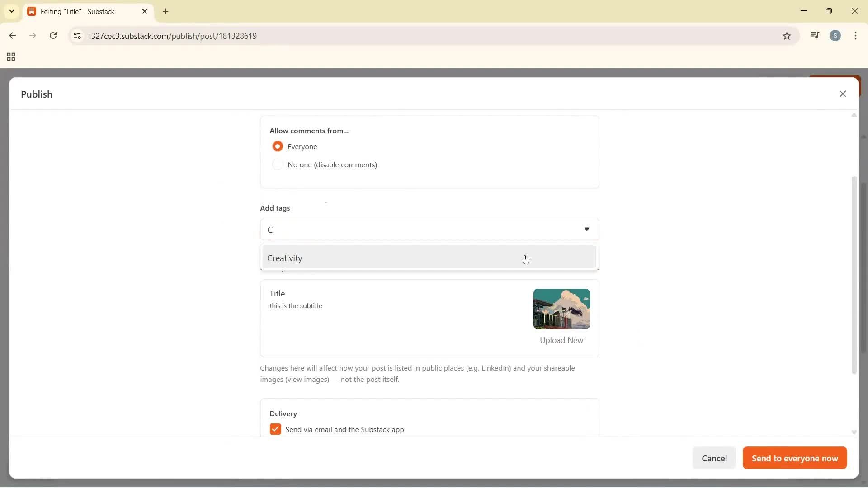
Task: Open site information via the address bar icon
Action: [77, 36]
